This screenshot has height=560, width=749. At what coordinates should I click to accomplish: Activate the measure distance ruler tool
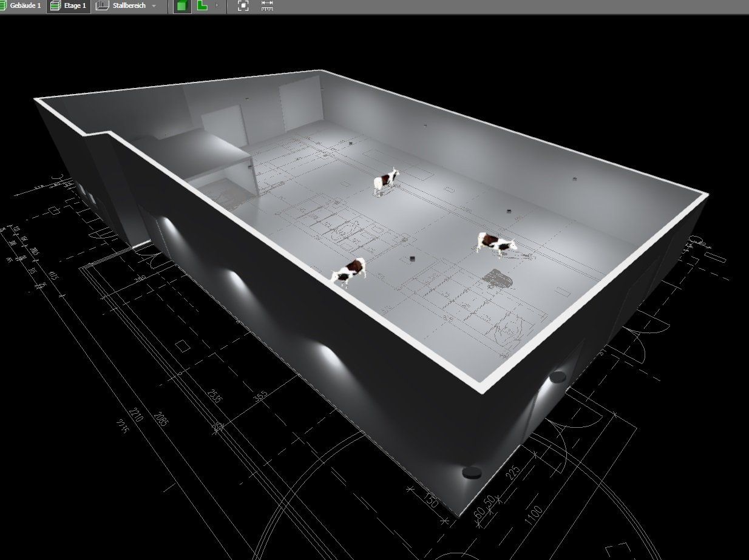[267, 6]
